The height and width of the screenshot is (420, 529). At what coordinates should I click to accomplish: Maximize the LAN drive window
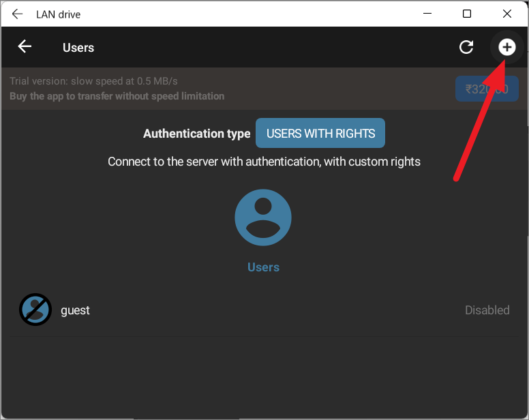[467, 14]
